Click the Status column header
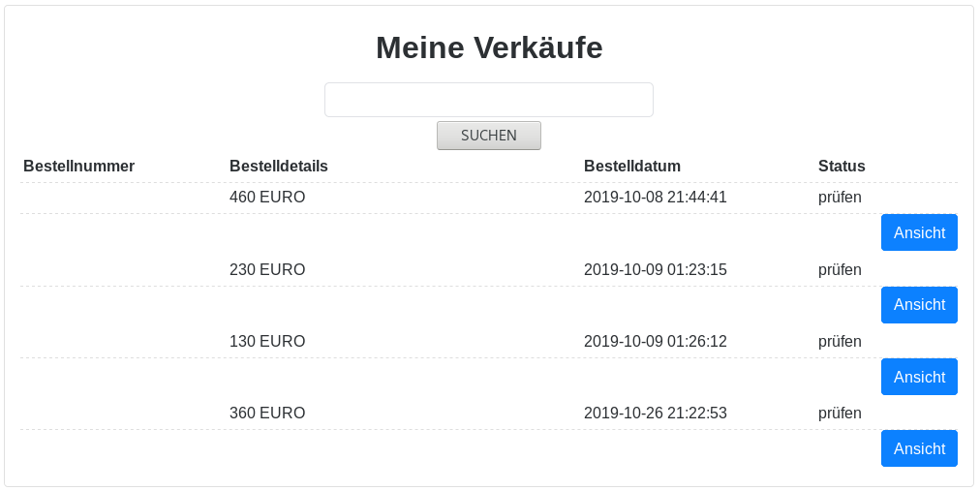The image size is (980, 491). coord(842,167)
